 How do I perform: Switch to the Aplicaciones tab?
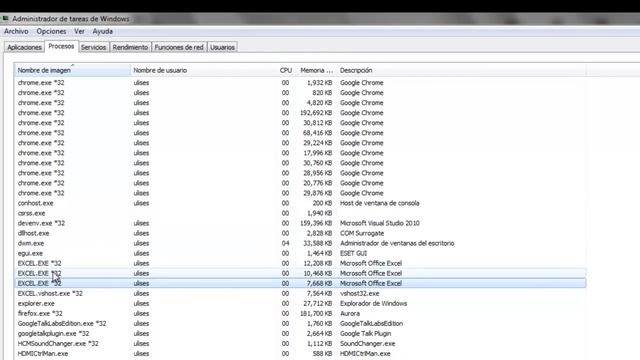(x=24, y=47)
